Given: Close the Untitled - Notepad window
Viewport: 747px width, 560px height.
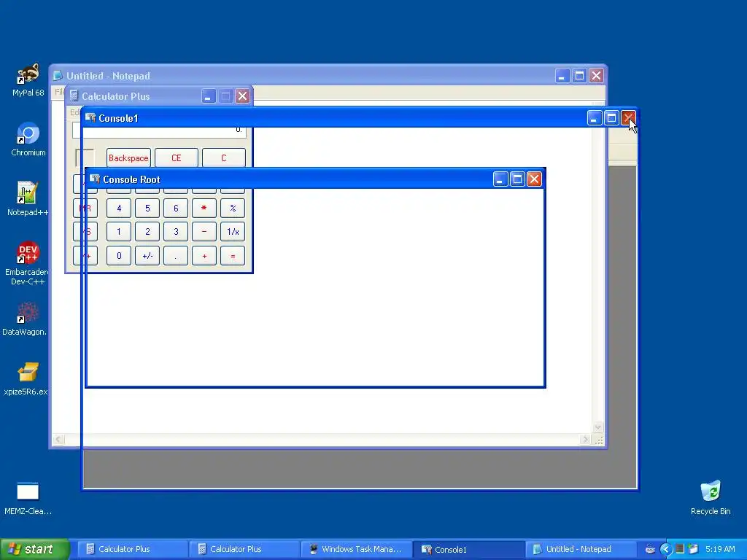Looking at the screenshot, I should coord(597,76).
